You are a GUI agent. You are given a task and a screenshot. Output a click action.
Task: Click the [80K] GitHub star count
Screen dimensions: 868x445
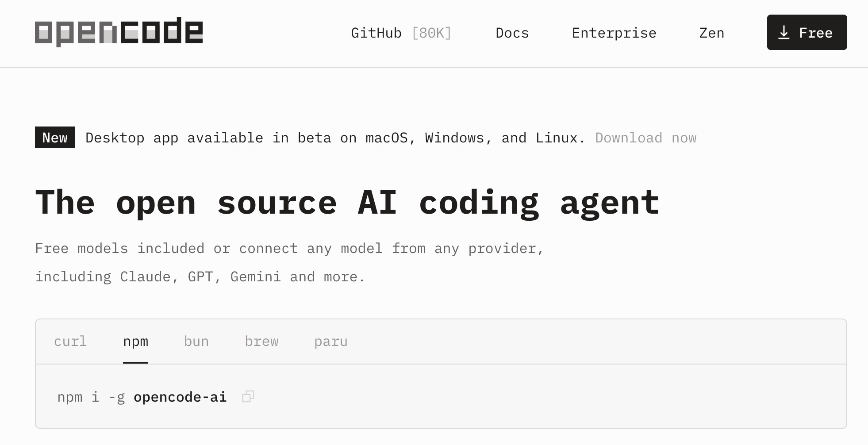(431, 33)
